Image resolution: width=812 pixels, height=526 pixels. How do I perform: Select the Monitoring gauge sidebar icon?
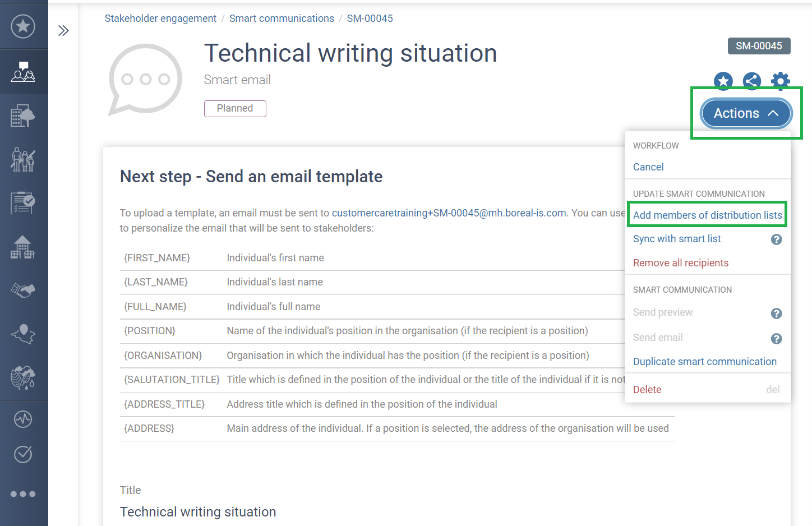click(x=23, y=419)
